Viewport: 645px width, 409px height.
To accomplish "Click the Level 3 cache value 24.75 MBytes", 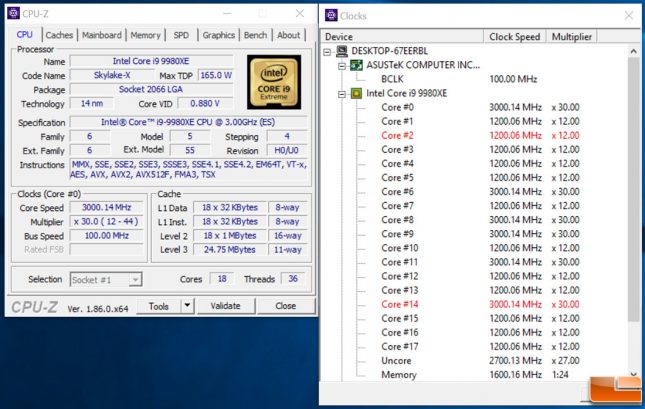I will click(x=230, y=250).
